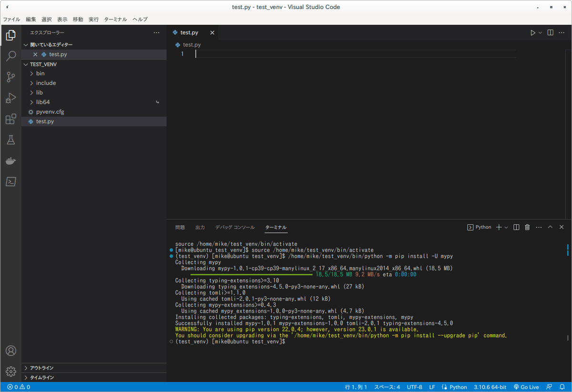Open Explorer views and more actions ellipsis
Screen dimensions: 572x392
(x=156, y=33)
